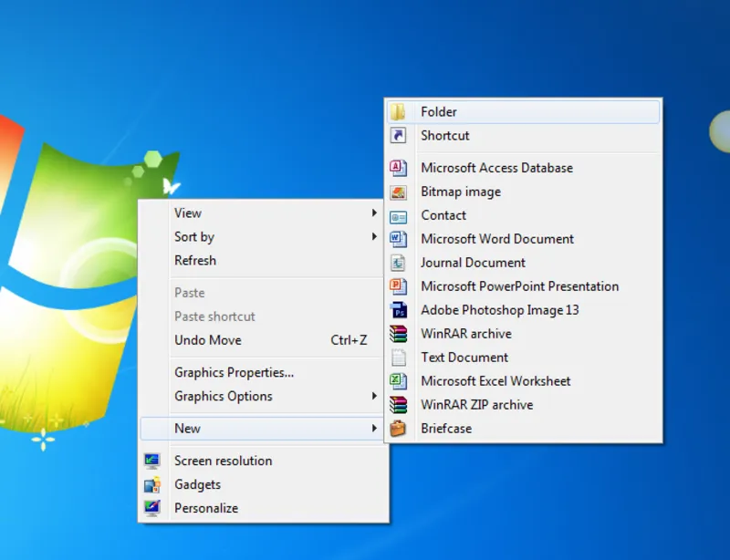Open the Sort by menu entry
730x560 pixels.
[x=263, y=237]
